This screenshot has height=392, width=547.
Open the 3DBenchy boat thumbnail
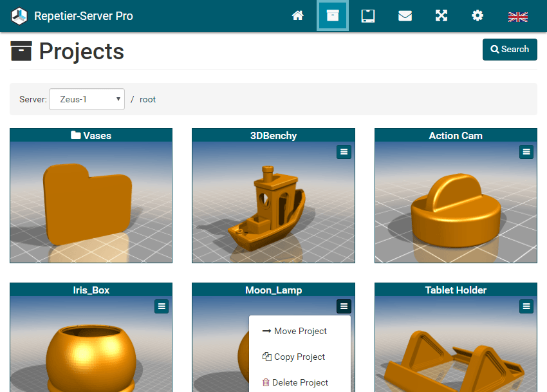tap(273, 202)
